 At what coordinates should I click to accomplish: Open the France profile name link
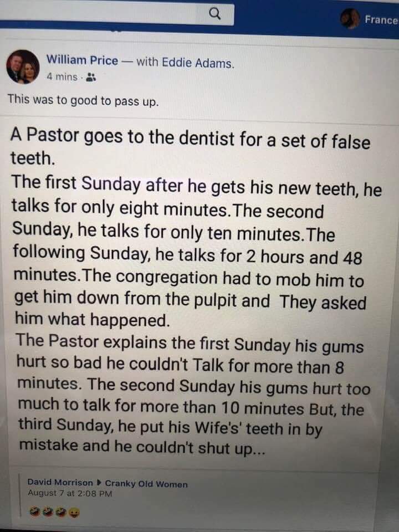(381, 20)
